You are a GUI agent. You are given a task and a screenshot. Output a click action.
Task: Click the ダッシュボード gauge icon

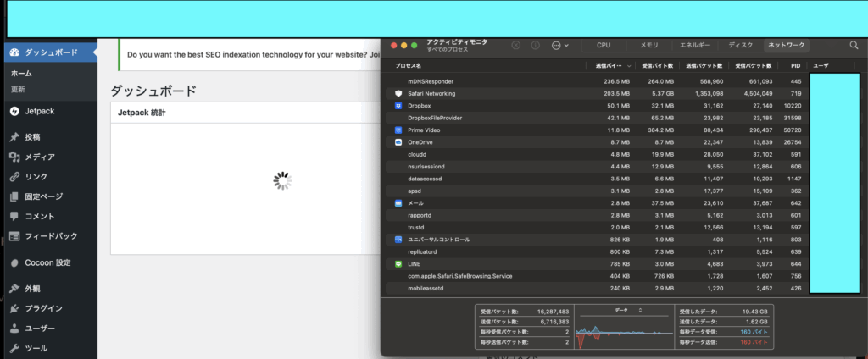(14, 52)
